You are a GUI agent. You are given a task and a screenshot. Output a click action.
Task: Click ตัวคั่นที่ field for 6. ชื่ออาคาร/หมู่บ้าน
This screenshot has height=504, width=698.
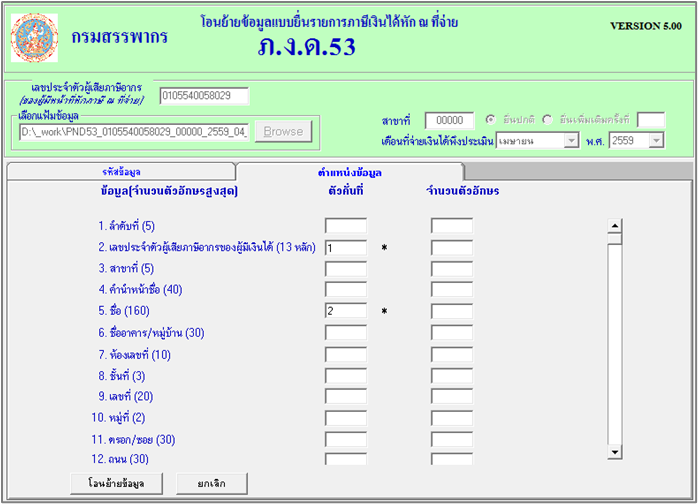pos(346,333)
